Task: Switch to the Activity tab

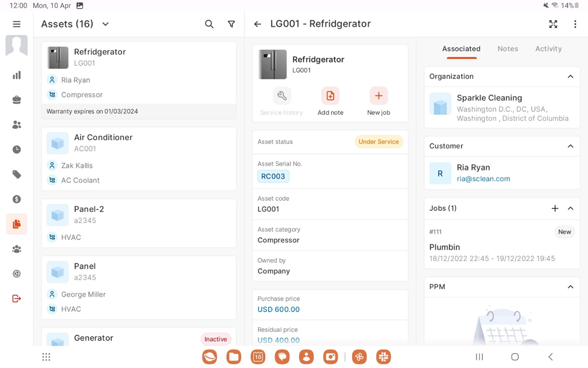Action: click(548, 49)
